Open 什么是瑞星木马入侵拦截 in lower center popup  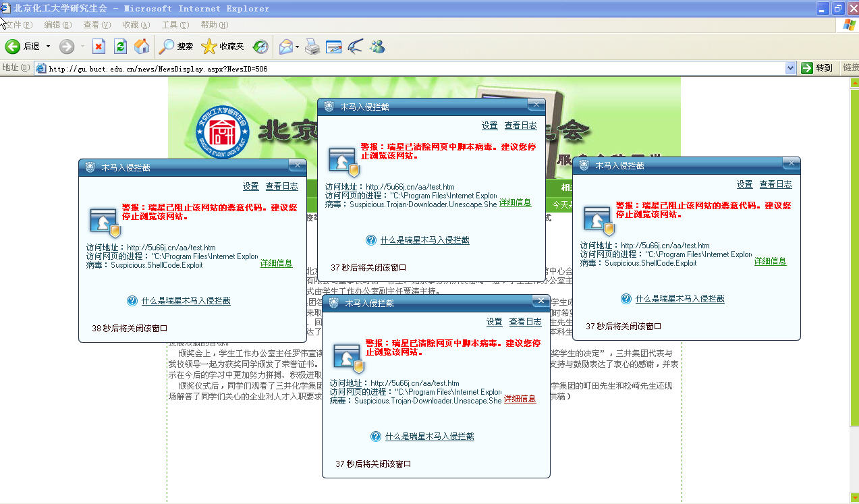pyautogui.click(x=430, y=437)
